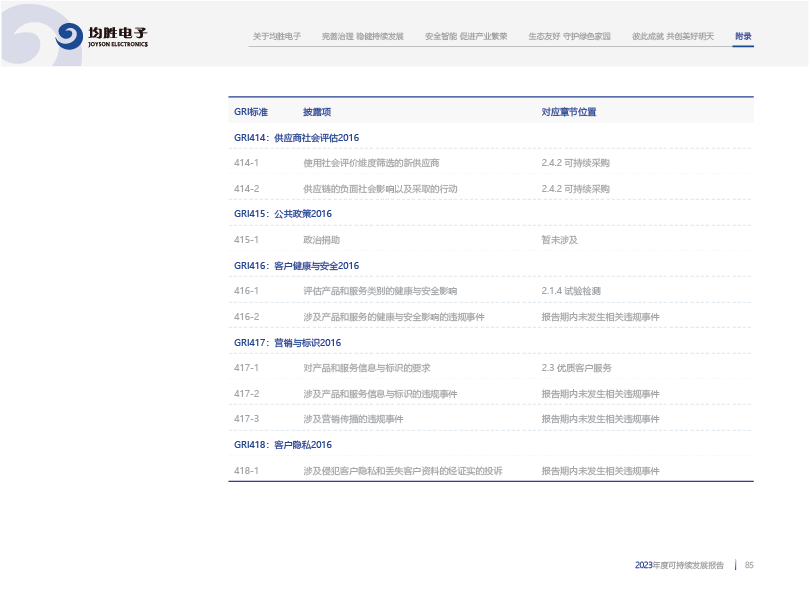
Task: Click the 对应章节位置 column header
Action: 568,112
